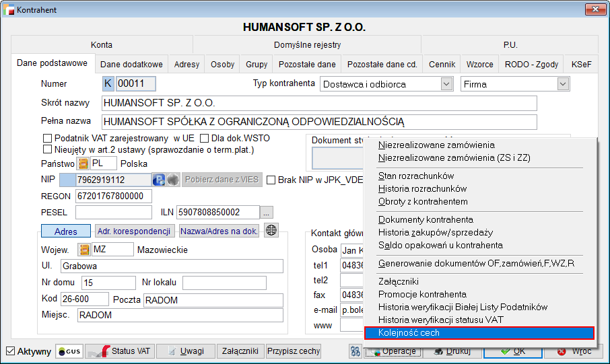Click the Drukuj button
This screenshot has height=364, width=610.
(452, 351)
